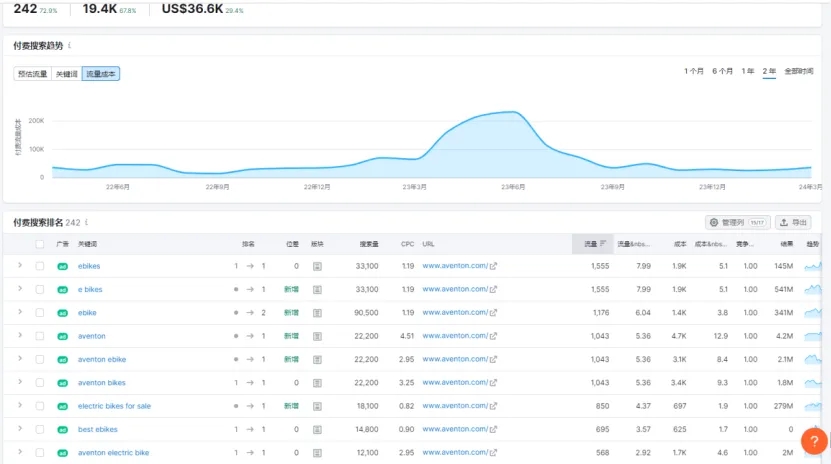Sort table by 流量 column header
This screenshot has height=464, width=831.
(x=590, y=244)
